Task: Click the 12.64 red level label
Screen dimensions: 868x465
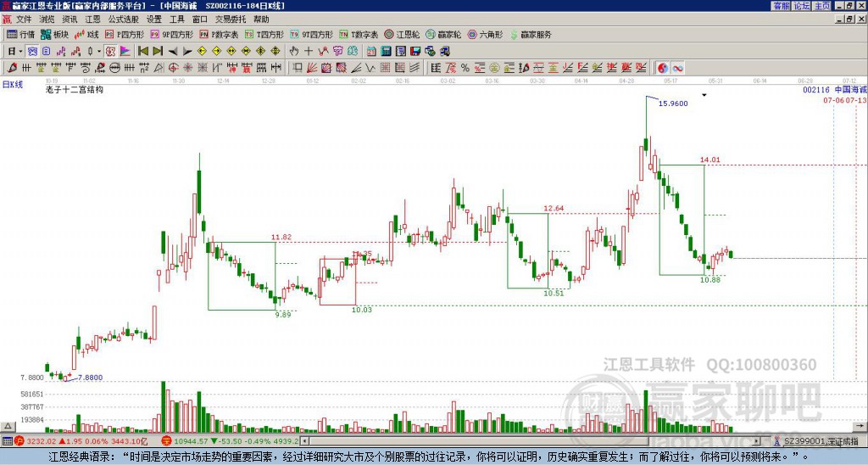Action: tap(554, 209)
